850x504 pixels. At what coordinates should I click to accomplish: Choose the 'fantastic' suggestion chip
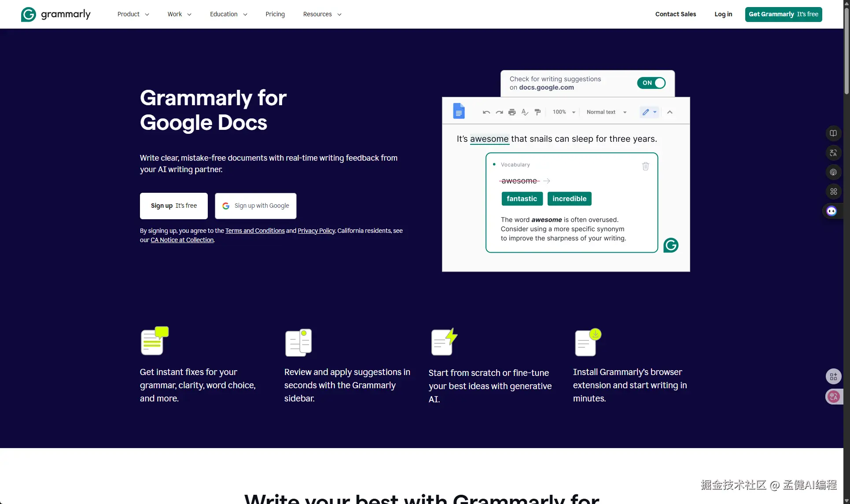coord(522,199)
